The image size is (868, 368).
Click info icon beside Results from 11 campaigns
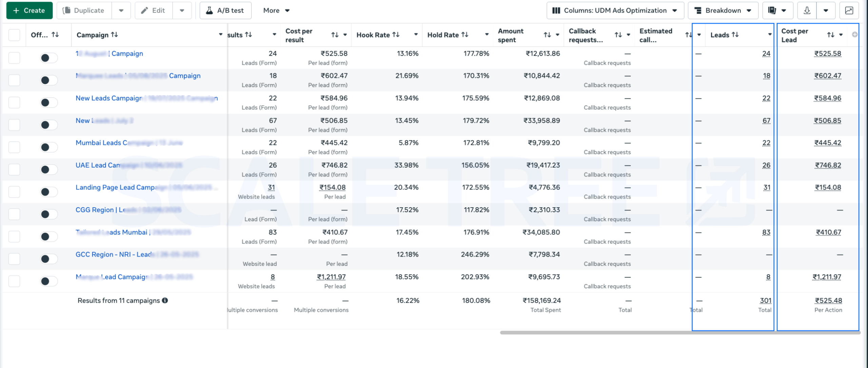point(165,301)
